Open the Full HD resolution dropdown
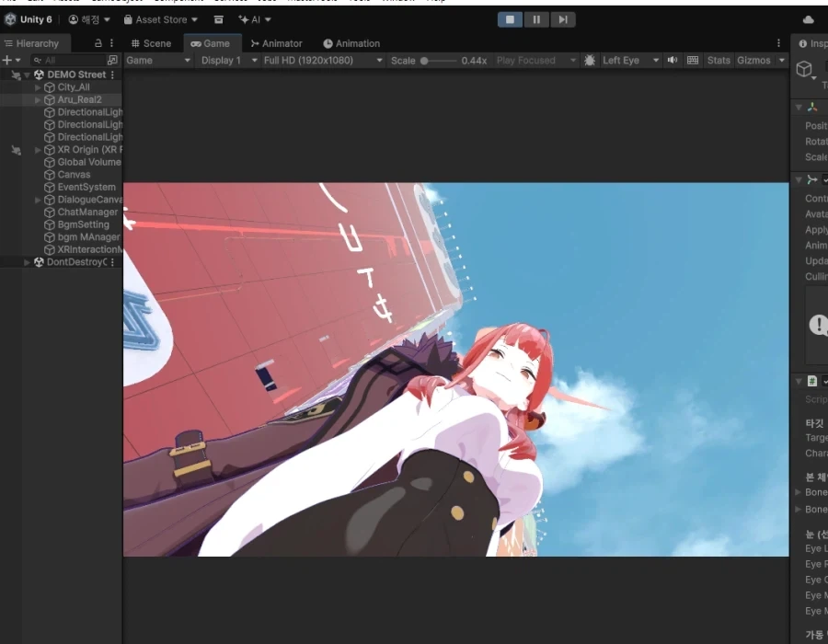The width and height of the screenshot is (828, 644). pos(323,61)
